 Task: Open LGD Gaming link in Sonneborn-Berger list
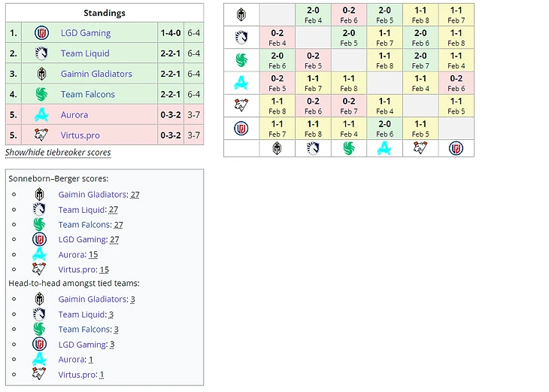click(x=83, y=239)
